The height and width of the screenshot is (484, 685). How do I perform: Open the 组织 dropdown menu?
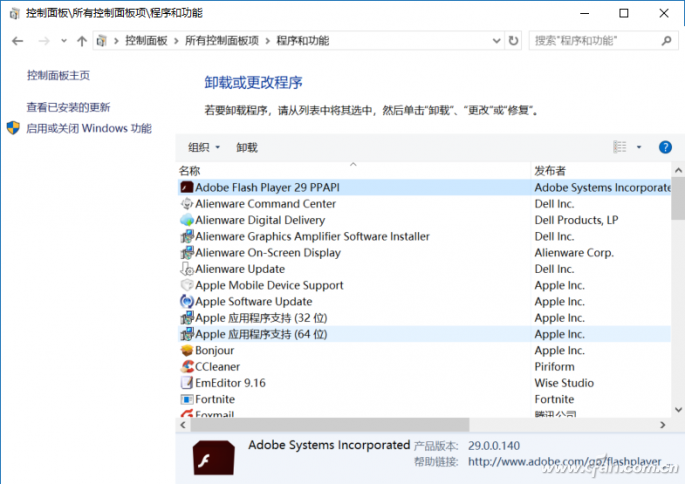coord(204,148)
